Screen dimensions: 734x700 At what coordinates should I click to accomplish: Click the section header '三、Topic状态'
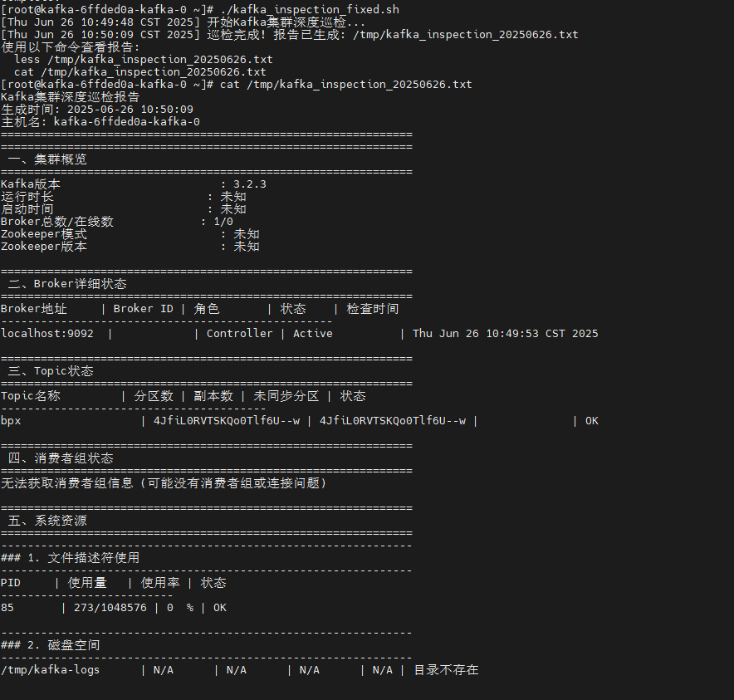coord(51,371)
